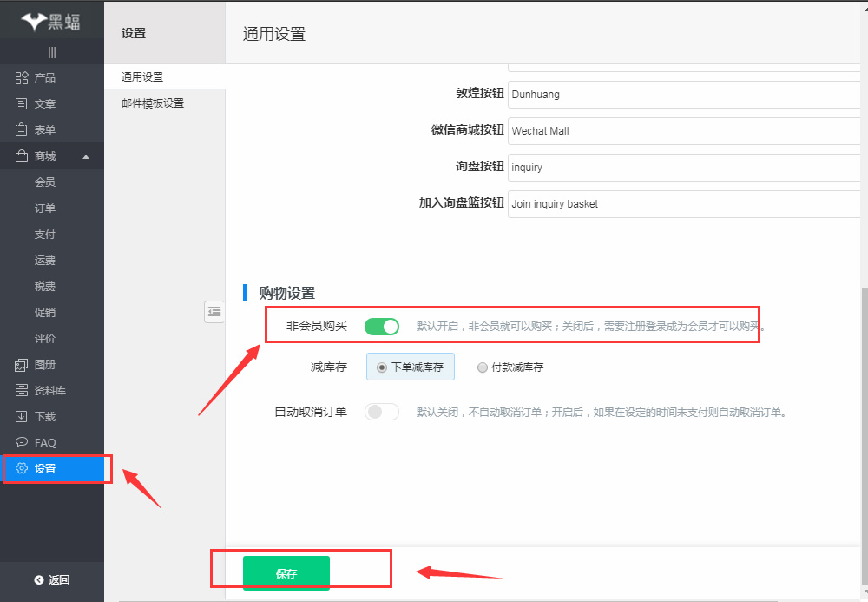Open the 下载 download icon

point(22,417)
